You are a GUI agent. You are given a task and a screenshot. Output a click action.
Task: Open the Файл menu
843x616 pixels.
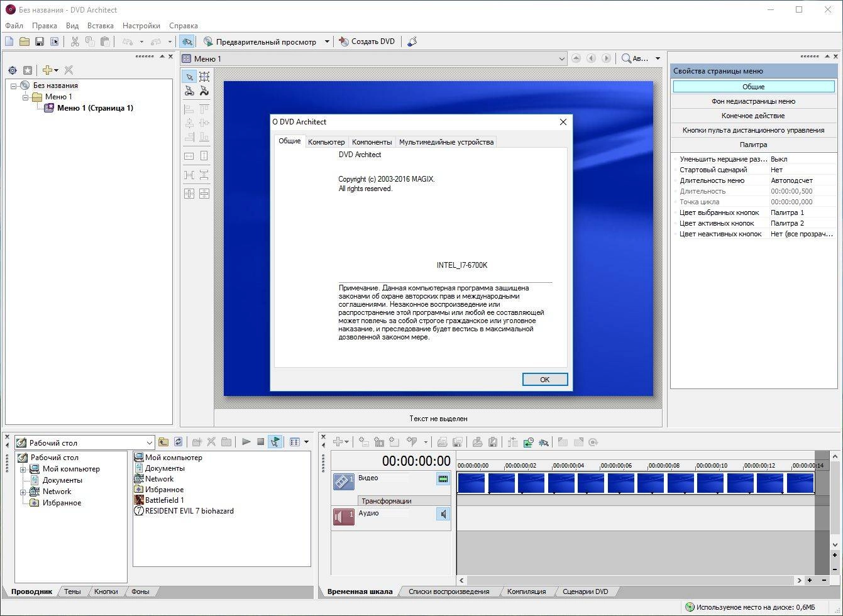click(x=14, y=26)
